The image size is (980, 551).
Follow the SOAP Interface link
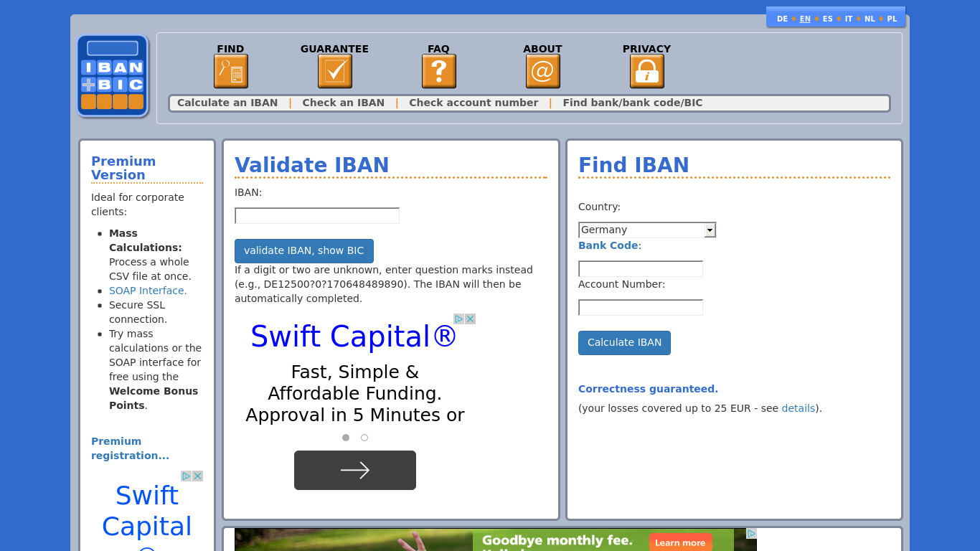point(146,290)
